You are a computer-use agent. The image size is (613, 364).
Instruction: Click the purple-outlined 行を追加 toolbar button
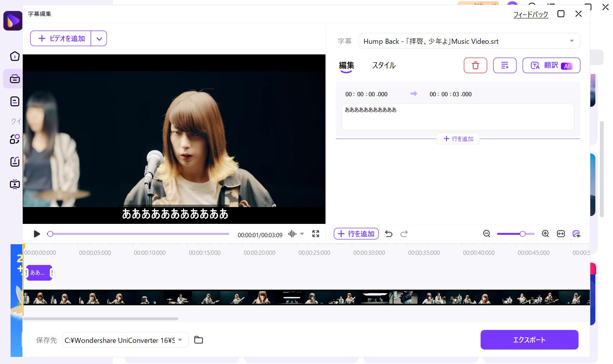point(356,234)
